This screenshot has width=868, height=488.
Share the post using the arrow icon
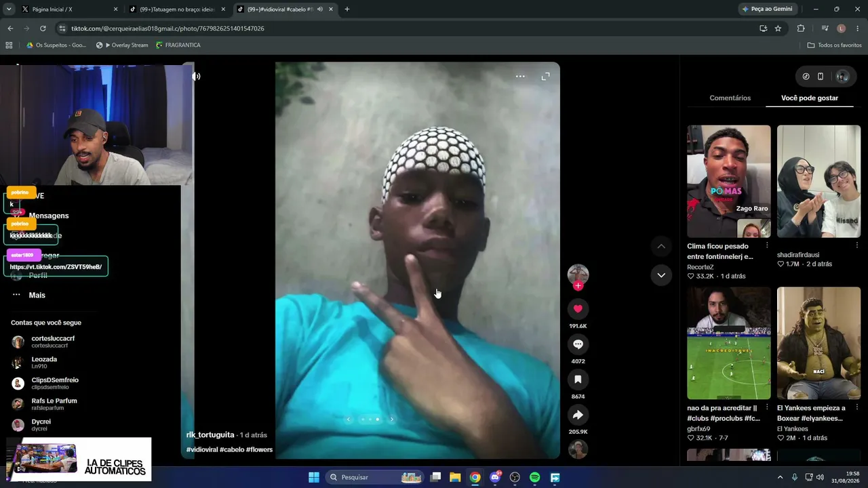[578, 415]
